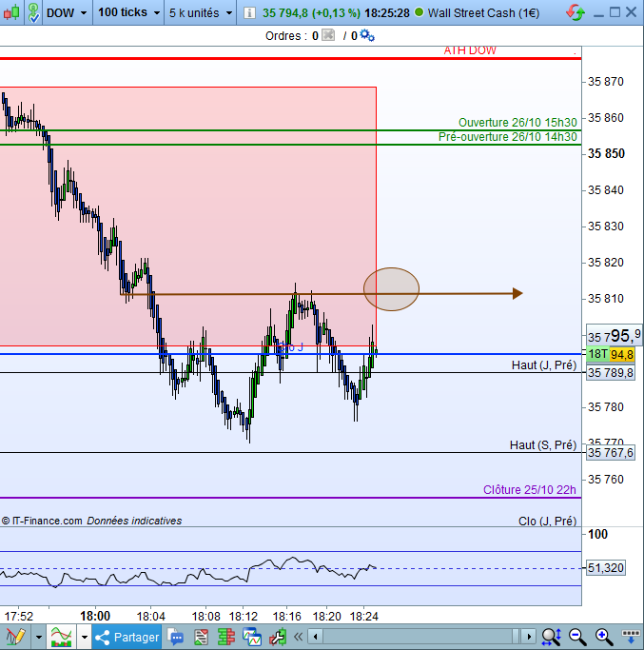
Task: Close the chart window
Action: tap(631, 12)
